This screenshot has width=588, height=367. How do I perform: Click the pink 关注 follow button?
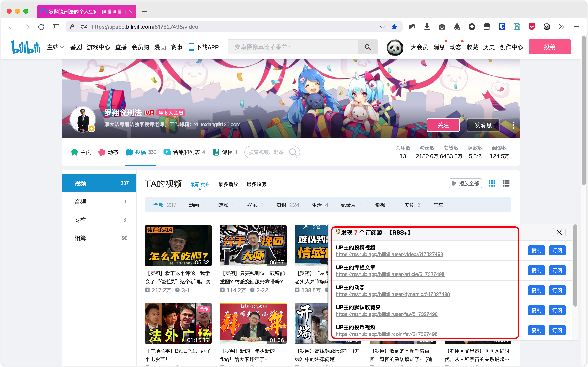[443, 125]
